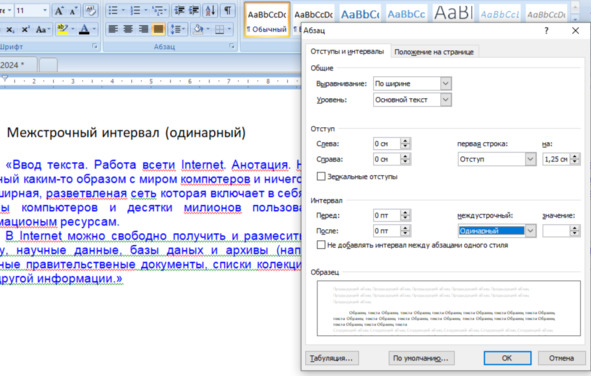Click the ruler indent marker
The image size is (591, 376).
(5, 78)
